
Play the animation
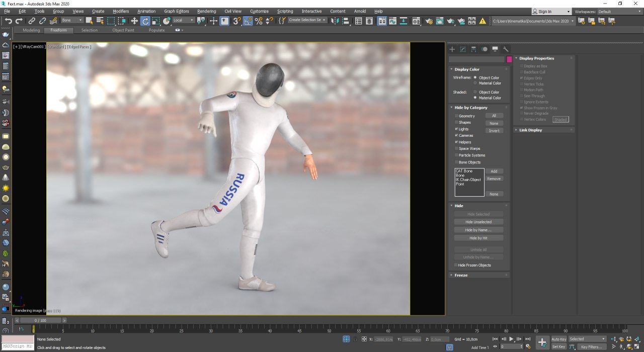512,339
